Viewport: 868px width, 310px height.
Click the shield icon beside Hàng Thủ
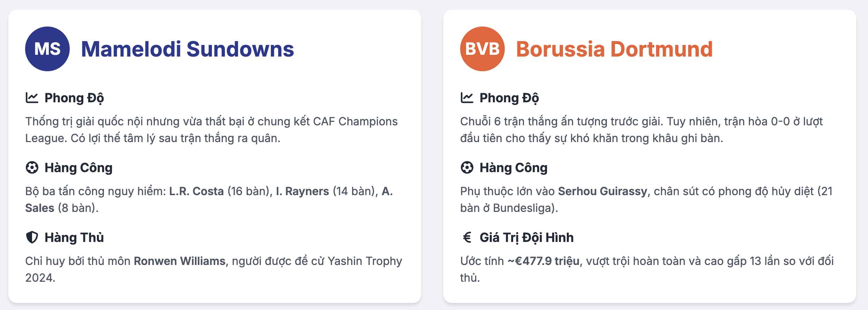(32, 237)
